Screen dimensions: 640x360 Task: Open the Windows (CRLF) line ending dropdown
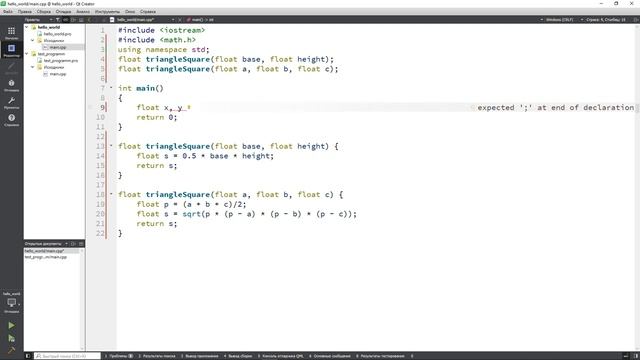[x=557, y=20]
